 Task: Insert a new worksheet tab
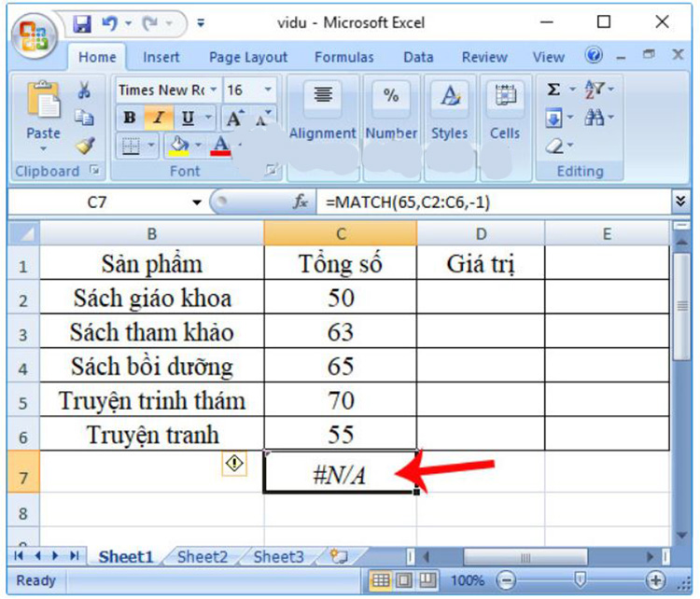pyautogui.click(x=338, y=556)
